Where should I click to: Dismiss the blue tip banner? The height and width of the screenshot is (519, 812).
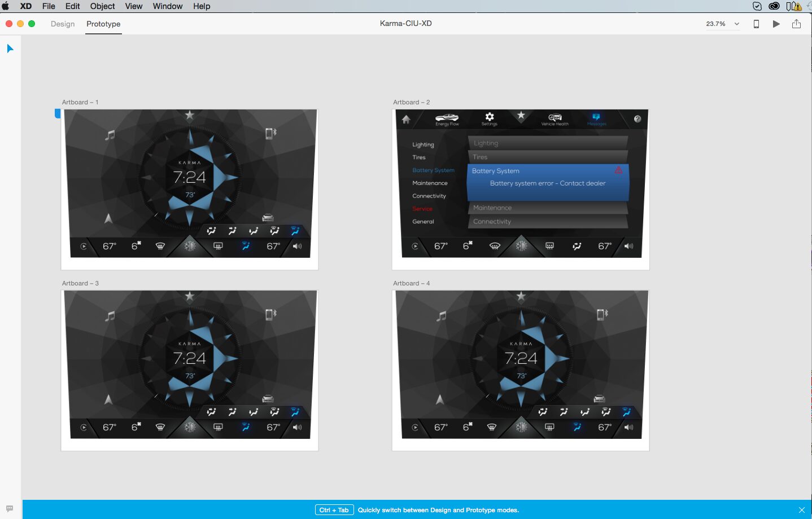pos(801,510)
